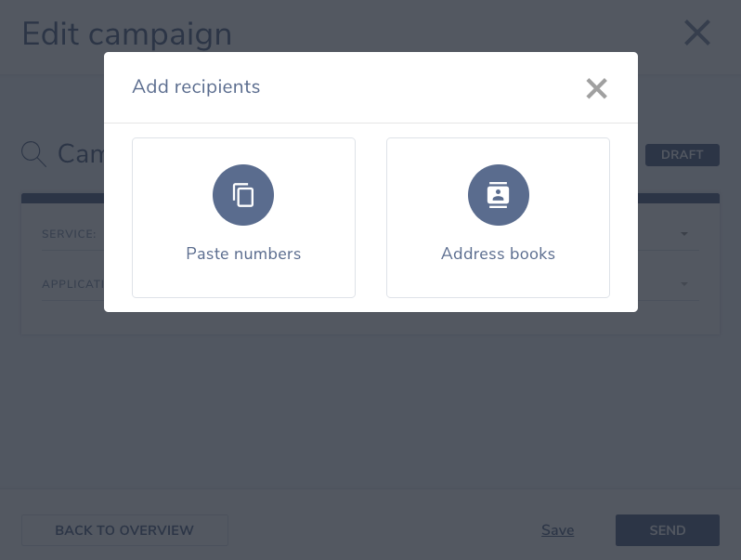The height and width of the screenshot is (560, 741).
Task: Choose the Address books option text
Action: pos(498,254)
